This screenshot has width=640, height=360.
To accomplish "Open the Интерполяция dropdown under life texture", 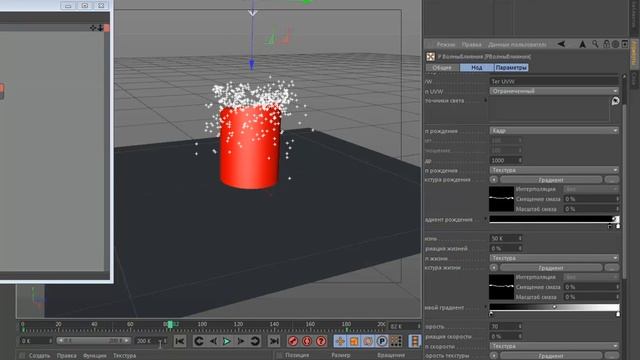I will coord(591,277).
